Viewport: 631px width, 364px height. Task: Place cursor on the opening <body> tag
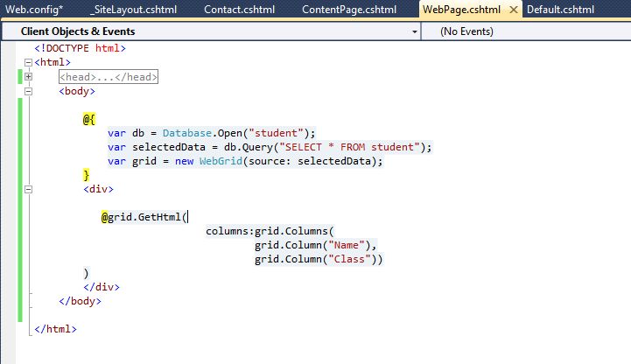pos(77,91)
